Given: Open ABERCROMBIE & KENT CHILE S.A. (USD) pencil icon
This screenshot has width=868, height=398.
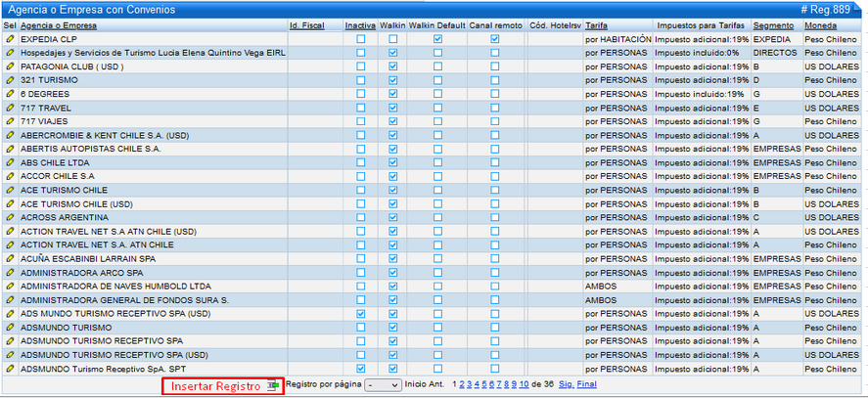Looking at the screenshot, I should click(x=10, y=135).
